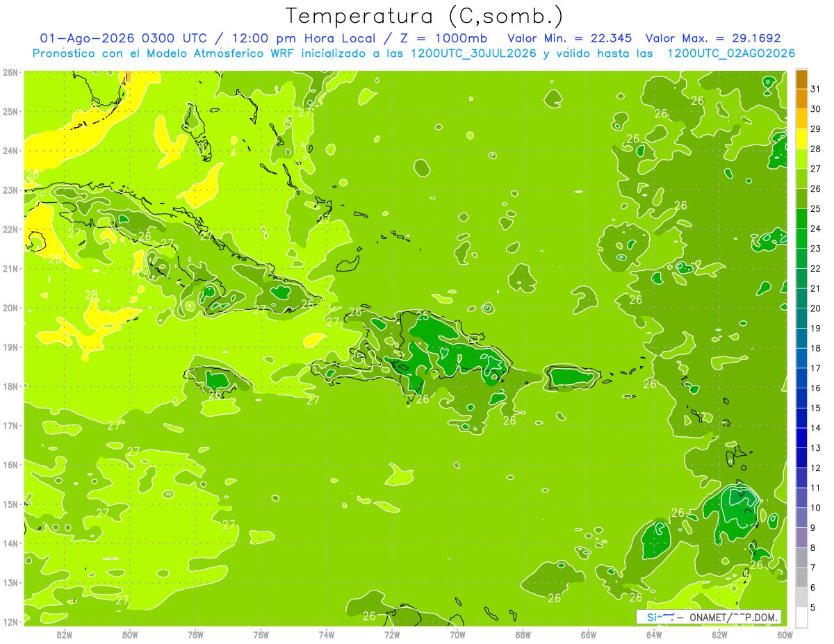Click the 17N latitude axis label
This screenshot has width=834, height=644.
coord(10,425)
